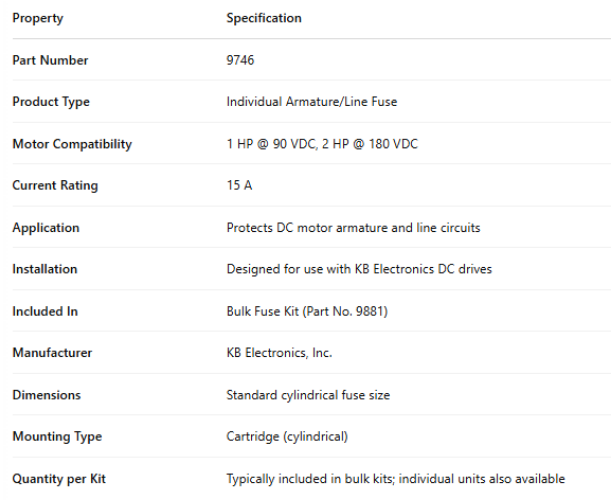Image resolution: width=611 pixels, height=500 pixels.
Task: Click the Property column header
Action: (x=36, y=18)
